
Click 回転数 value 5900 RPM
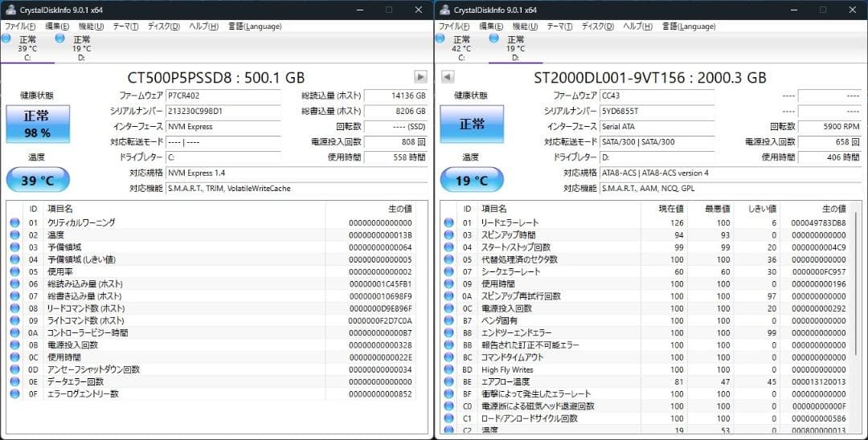829,127
